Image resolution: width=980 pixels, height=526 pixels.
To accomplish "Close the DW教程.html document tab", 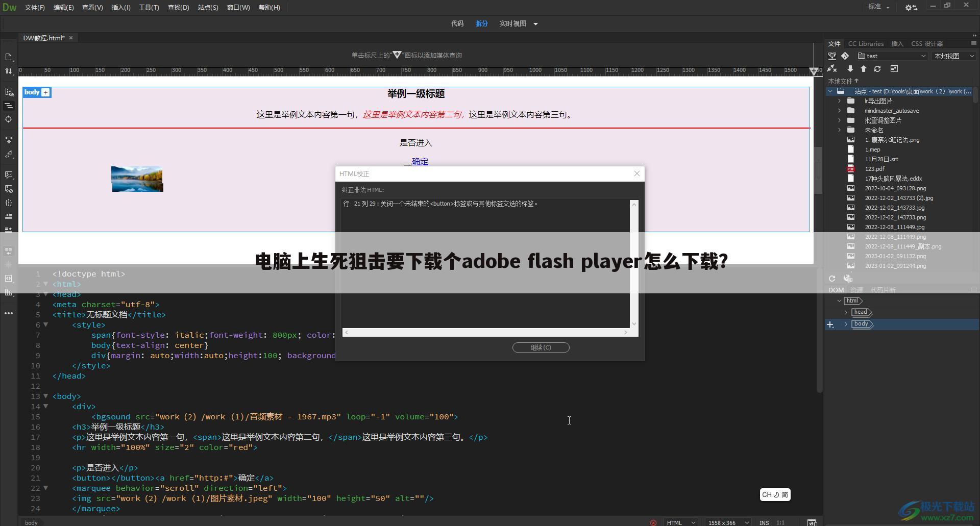I will coord(71,38).
